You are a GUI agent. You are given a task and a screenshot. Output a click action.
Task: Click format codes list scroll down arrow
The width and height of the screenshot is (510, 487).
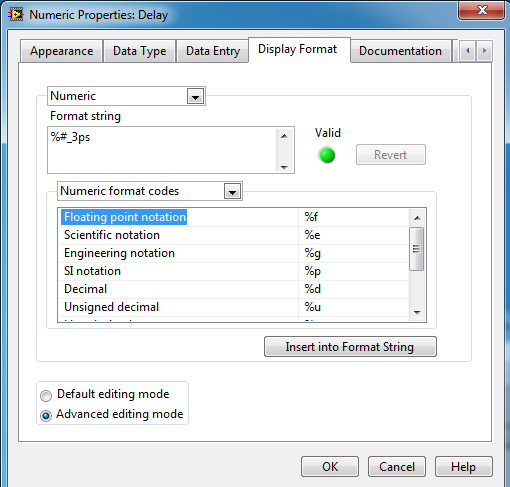(417, 312)
